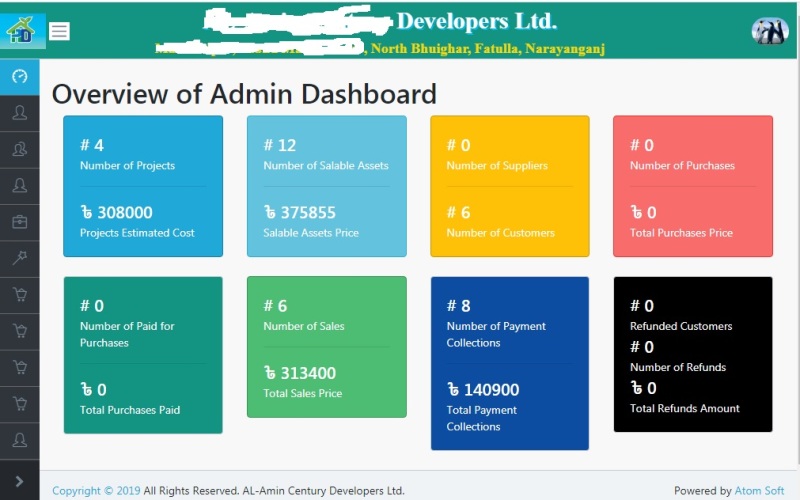Click the dashboard gauge icon in sidebar
The width and height of the screenshot is (800, 500).
click(19, 77)
